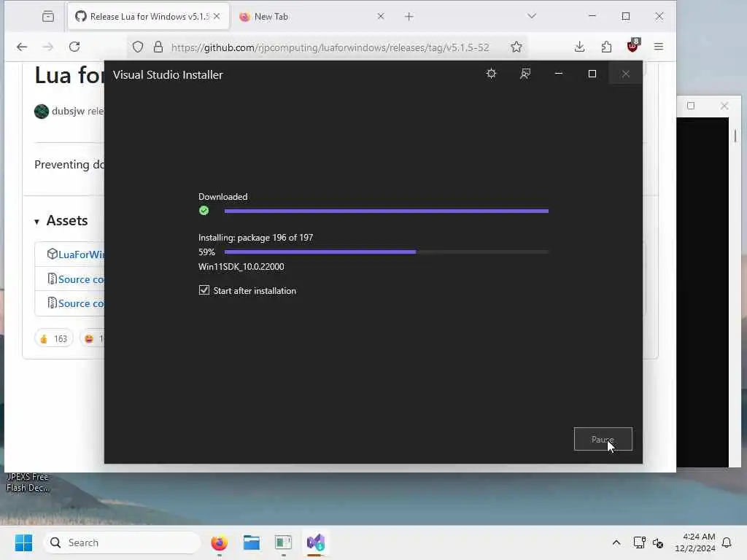Screen dimensions: 747x560
Task: Click the 59% progress value
Action: point(206,252)
